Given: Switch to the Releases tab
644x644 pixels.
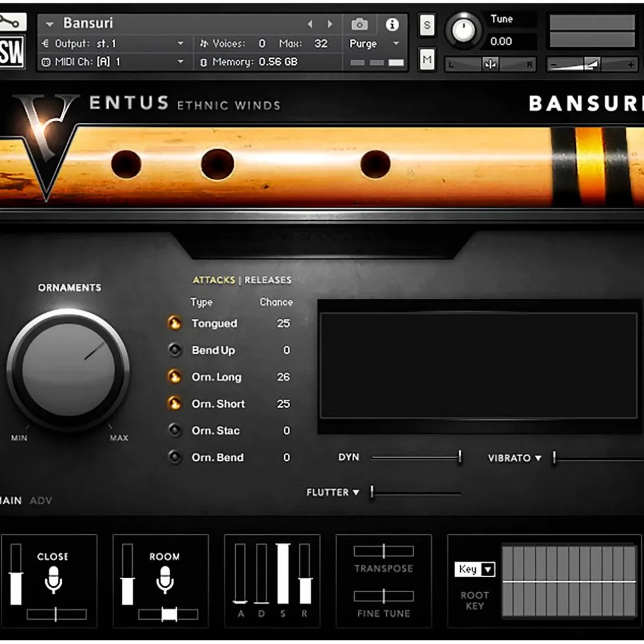Looking at the screenshot, I should tap(268, 280).
